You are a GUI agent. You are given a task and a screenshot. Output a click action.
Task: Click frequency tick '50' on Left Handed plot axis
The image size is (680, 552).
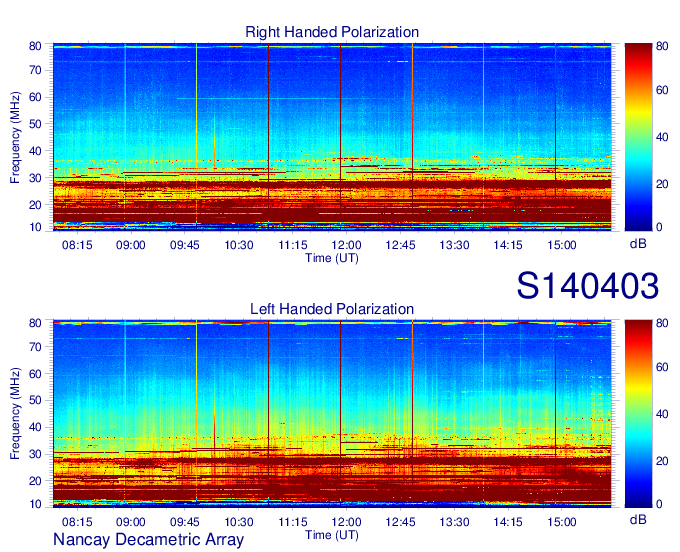click(35, 400)
